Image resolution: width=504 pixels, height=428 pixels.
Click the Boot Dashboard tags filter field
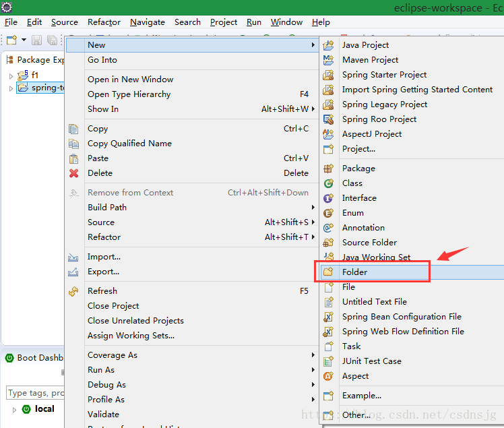(x=35, y=393)
